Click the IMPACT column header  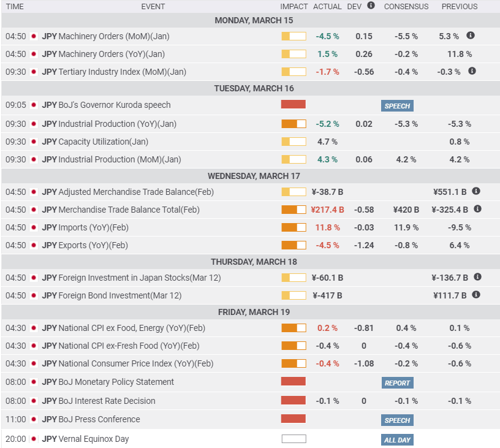point(294,7)
